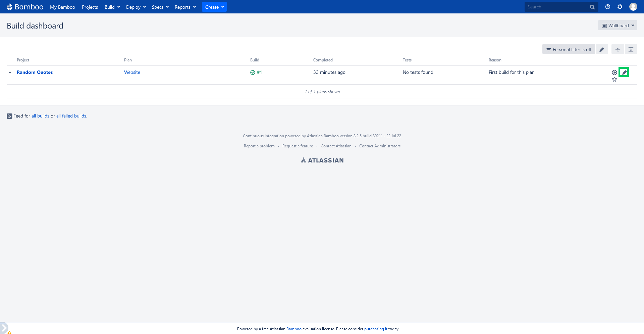The image size is (644, 334).
Task: Click the RSS feed icon
Action: pos(9,116)
